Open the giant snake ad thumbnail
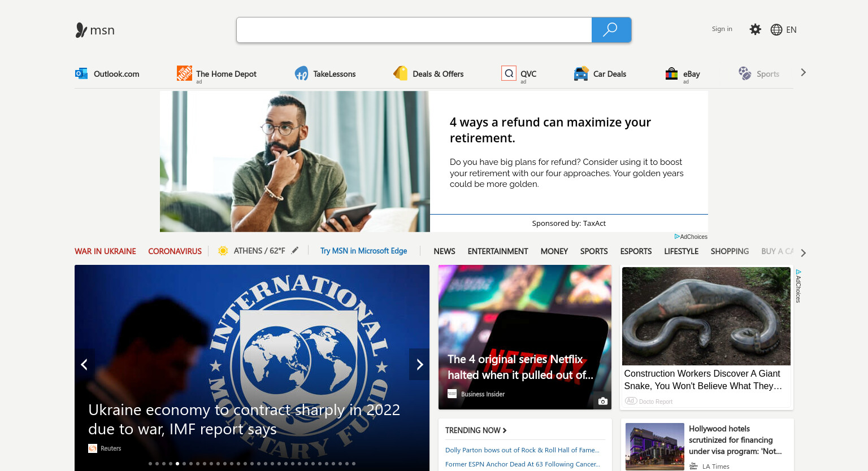This screenshot has height=471, width=868. tap(706, 316)
